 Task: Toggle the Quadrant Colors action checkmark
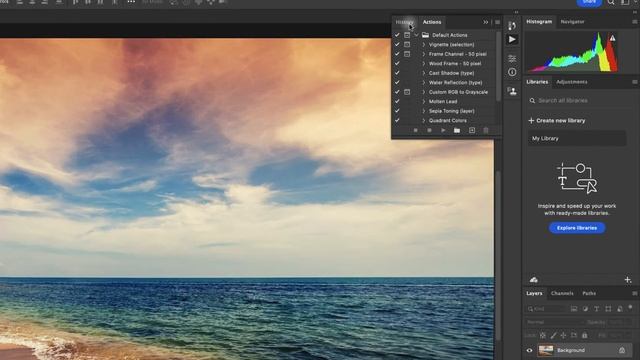397,120
